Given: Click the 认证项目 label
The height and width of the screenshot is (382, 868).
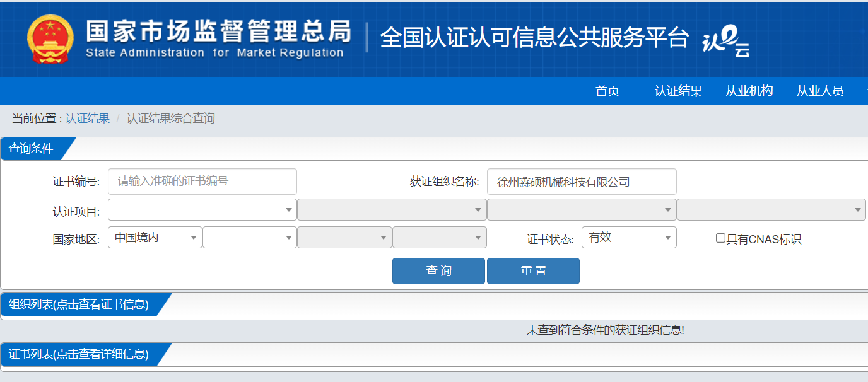Looking at the screenshot, I should 76,212.
